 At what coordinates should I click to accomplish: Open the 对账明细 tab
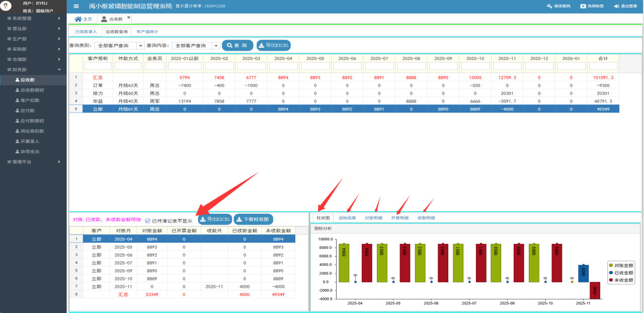tap(373, 218)
